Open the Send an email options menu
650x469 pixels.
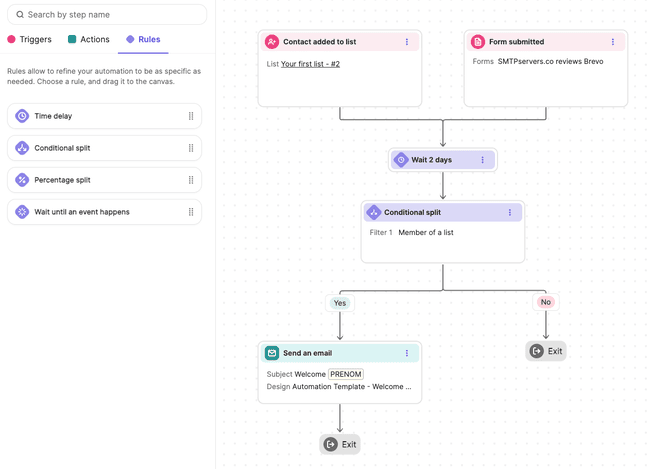(407, 353)
